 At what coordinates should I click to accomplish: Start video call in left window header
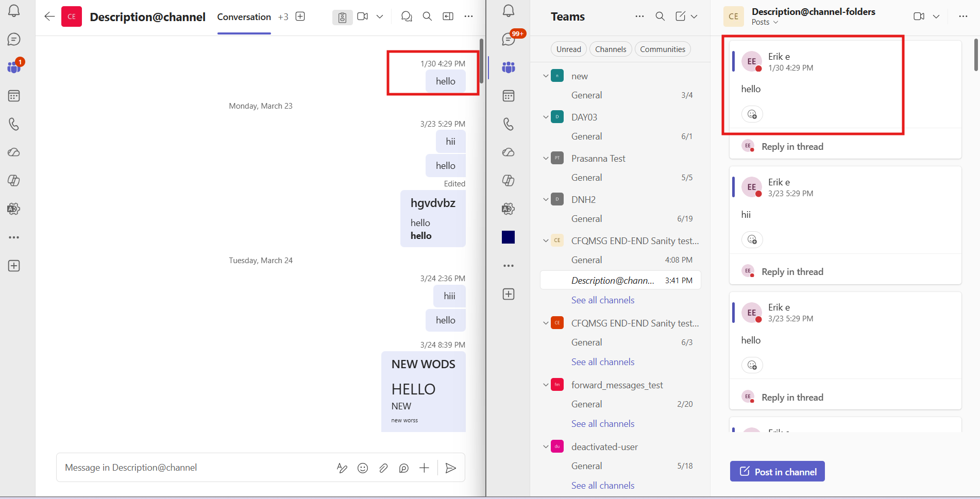[x=363, y=16]
